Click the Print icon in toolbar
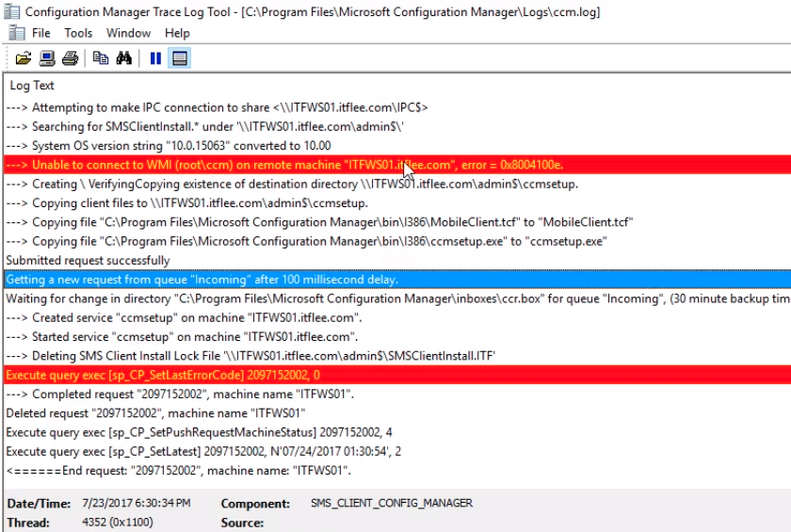 coord(70,58)
